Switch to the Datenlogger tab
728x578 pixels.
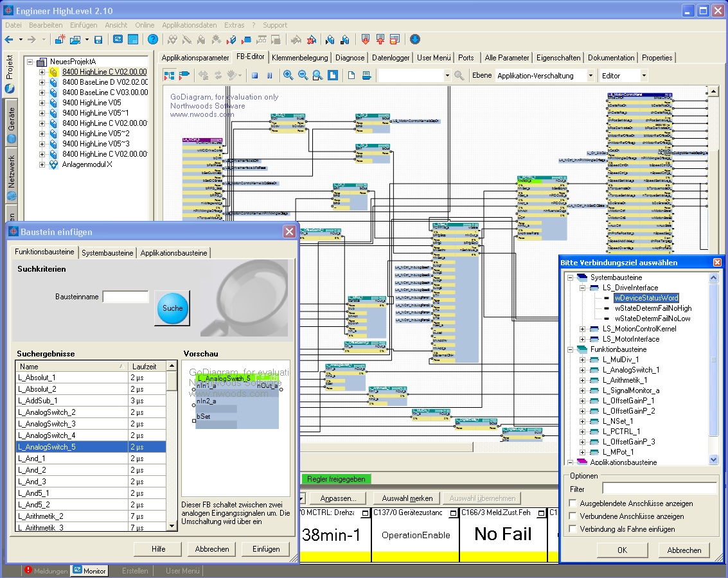pos(391,58)
